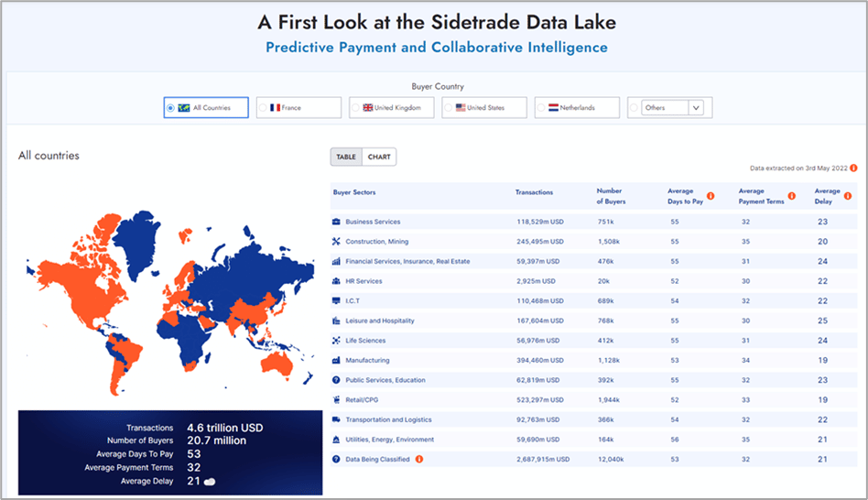This screenshot has width=868, height=500.
Task: Click the I.C.T monitor icon
Action: click(336, 300)
